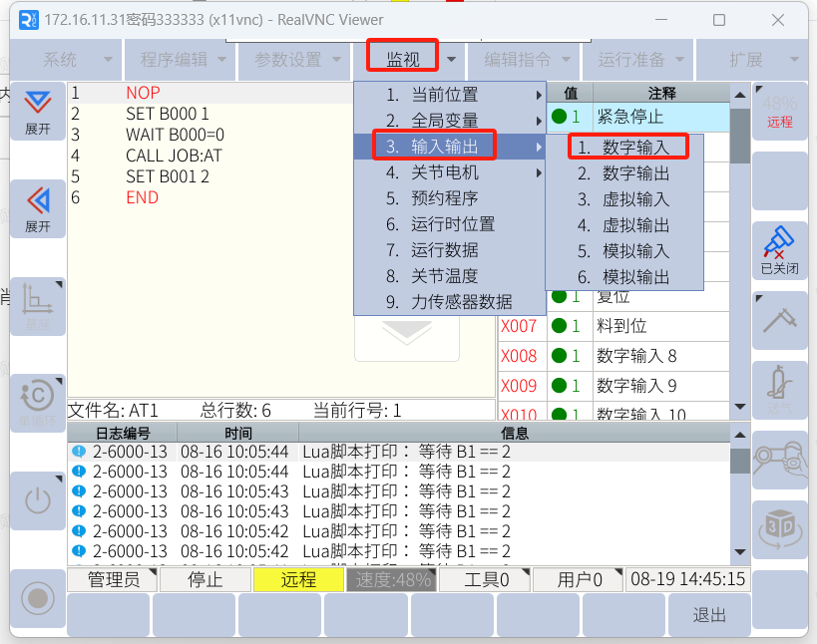Click the 速度:48% speed bar
The width and height of the screenshot is (817, 644).
click(x=389, y=580)
